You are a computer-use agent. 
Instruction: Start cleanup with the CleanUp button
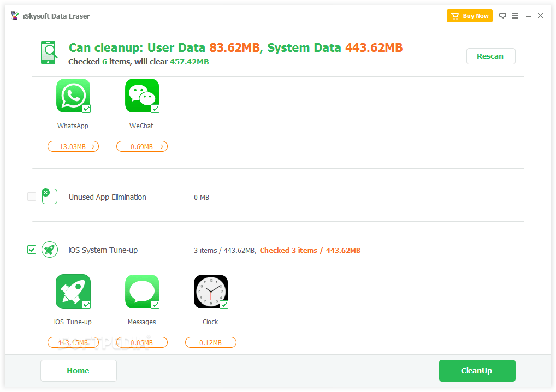[477, 370]
